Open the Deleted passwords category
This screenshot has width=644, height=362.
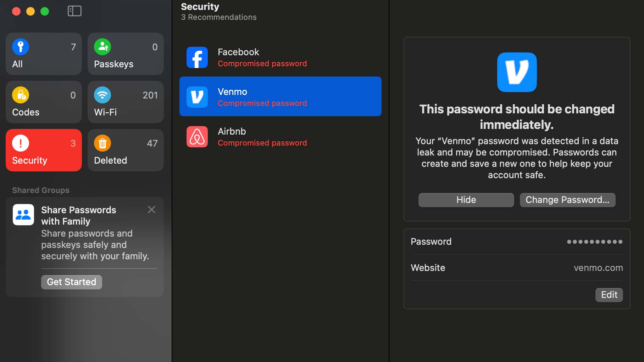pos(126,151)
